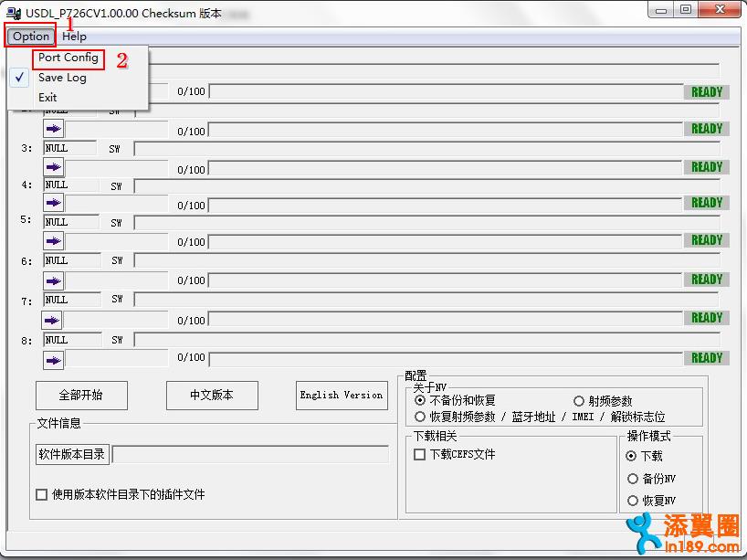Screen dimensions: 747x560
Task: Toggle the Save Log checkmark item
Action: [x=62, y=78]
